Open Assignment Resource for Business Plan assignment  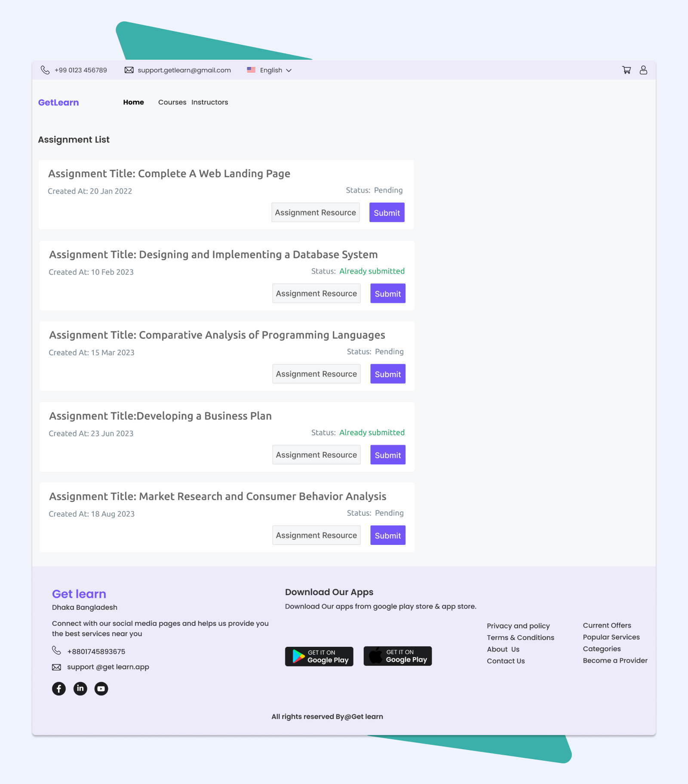click(x=316, y=455)
